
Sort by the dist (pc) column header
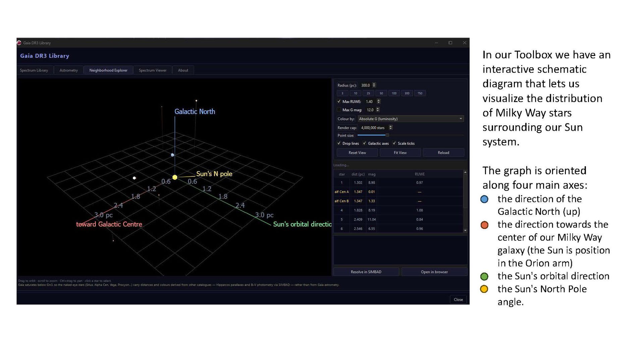click(358, 174)
